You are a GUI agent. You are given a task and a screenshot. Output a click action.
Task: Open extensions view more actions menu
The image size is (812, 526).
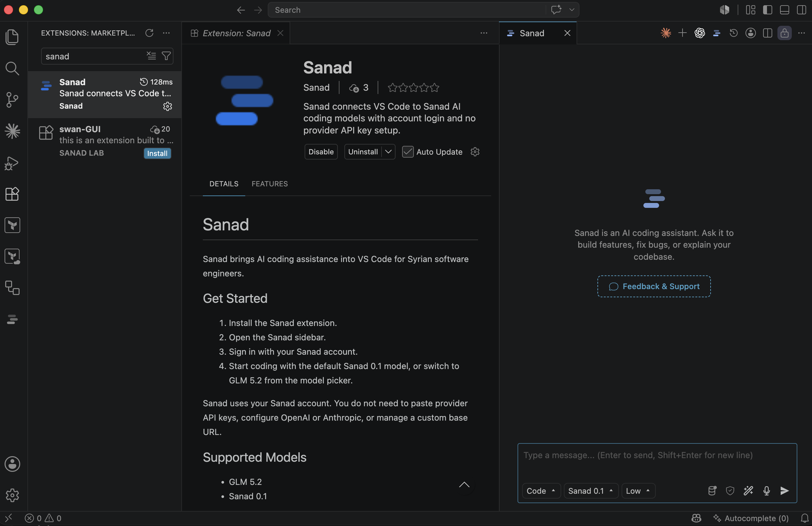point(167,33)
